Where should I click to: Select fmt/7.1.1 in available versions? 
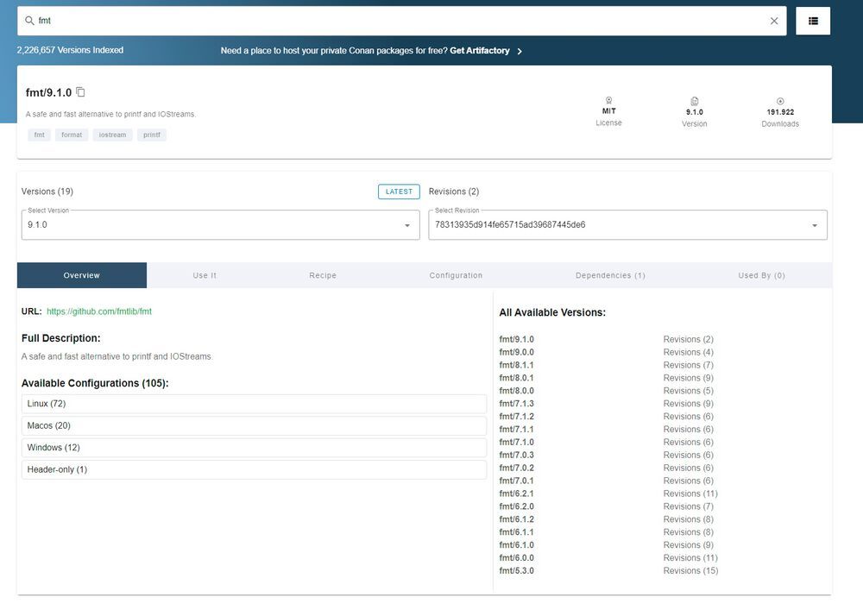click(x=516, y=429)
